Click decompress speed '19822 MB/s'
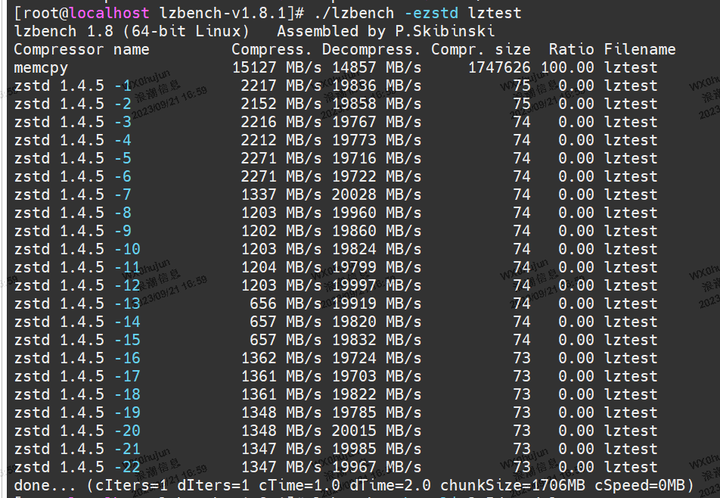This screenshot has width=720, height=498. point(377,395)
